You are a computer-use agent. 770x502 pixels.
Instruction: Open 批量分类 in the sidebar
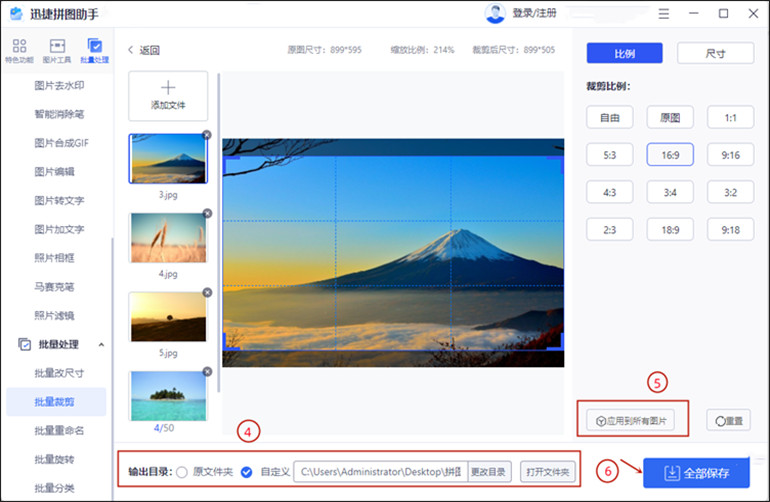pos(54,488)
